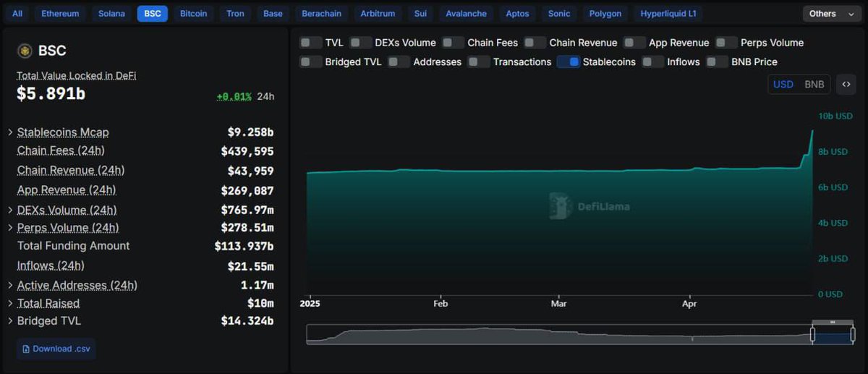Viewport: 868px width, 374px height.
Task: Switch to the Avalanche tab
Action: pyautogui.click(x=466, y=14)
